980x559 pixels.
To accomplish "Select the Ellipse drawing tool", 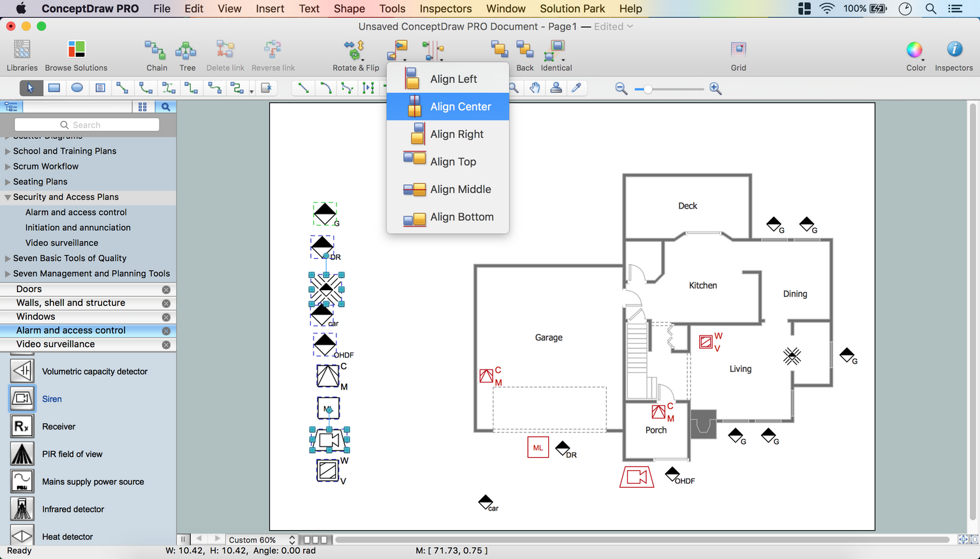I will point(77,88).
